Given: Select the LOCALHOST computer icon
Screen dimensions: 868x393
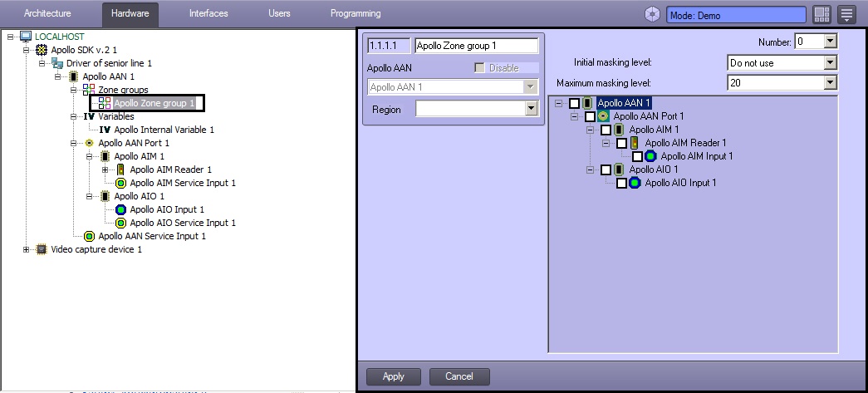Looking at the screenshot, I should tap(26, 37).
